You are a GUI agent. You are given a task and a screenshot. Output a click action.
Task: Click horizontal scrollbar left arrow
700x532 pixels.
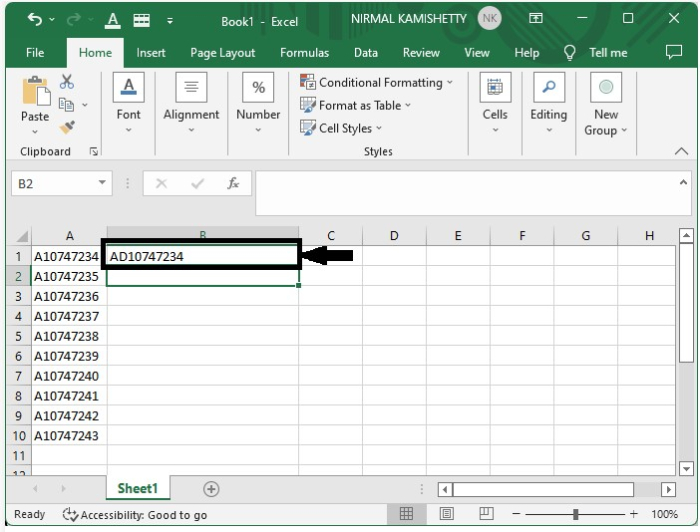(x=445, y=489)
